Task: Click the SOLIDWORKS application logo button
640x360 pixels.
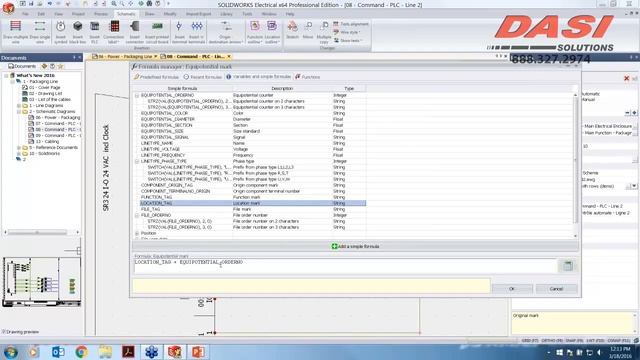Action: (x=8, y=7)
